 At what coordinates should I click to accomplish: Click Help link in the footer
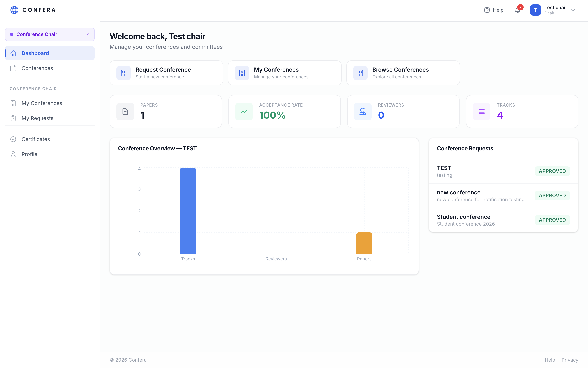tap(550, 360)
